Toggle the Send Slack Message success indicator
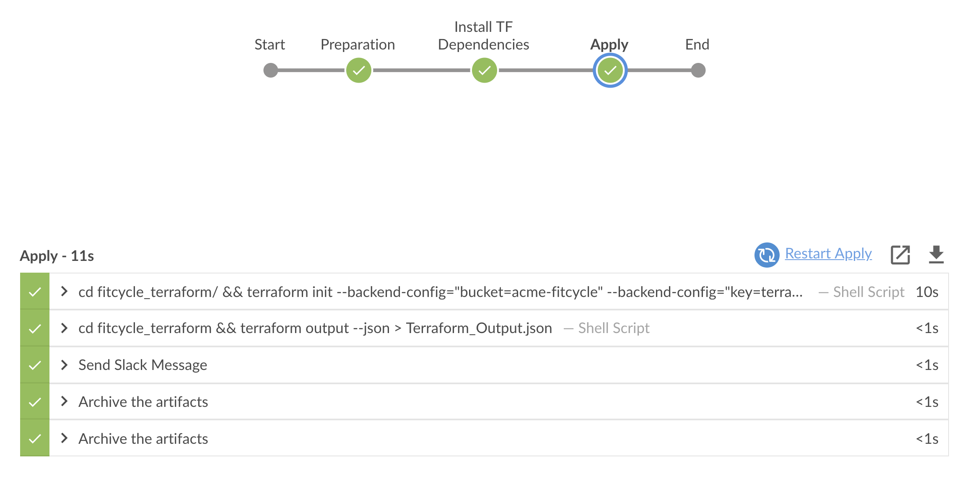 click(35, 367)
